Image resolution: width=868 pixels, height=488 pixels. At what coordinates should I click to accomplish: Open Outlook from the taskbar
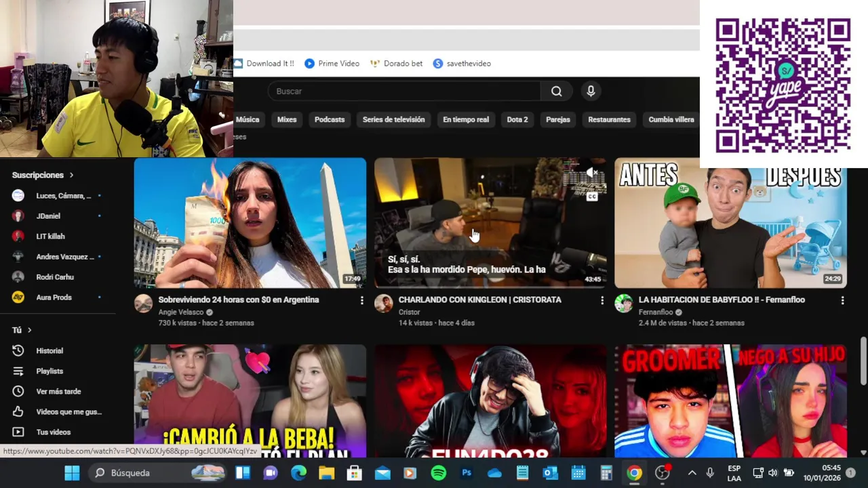click(x=550, y=472)
